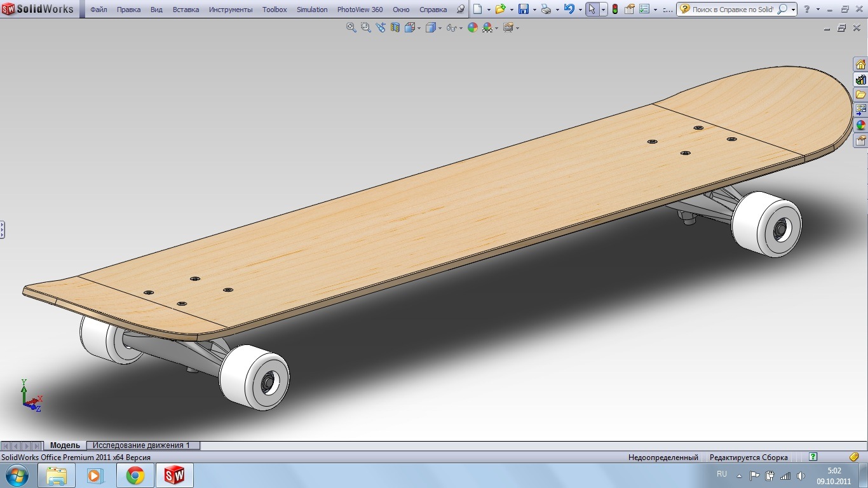The width and height of the screenshot is (868, 488).
Task: Switch to Исследование движения 1 tab
Action: pos(141,445)
